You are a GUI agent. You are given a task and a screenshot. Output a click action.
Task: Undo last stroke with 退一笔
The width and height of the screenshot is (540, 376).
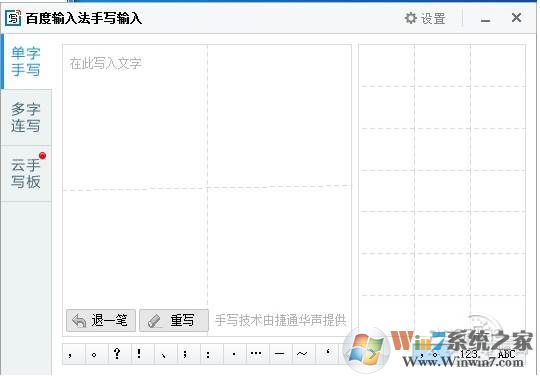coord(101,321)
